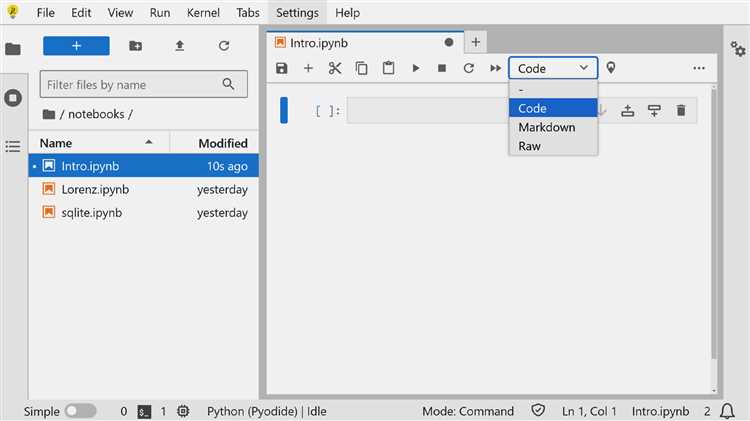Open Running Terminals and Kernels sidebar
Image resolution: width=750 pixels, height=421 pixels.
pos(13,98)
